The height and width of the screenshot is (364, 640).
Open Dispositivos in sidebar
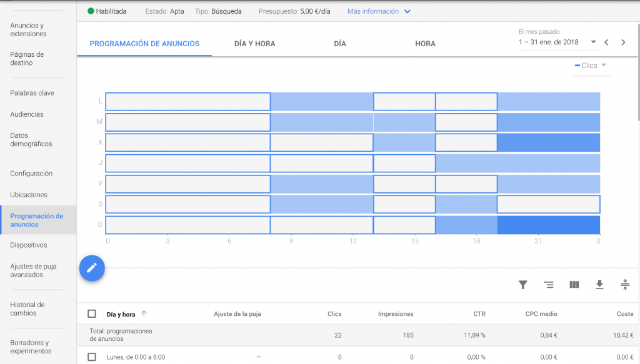pos(29,245)
